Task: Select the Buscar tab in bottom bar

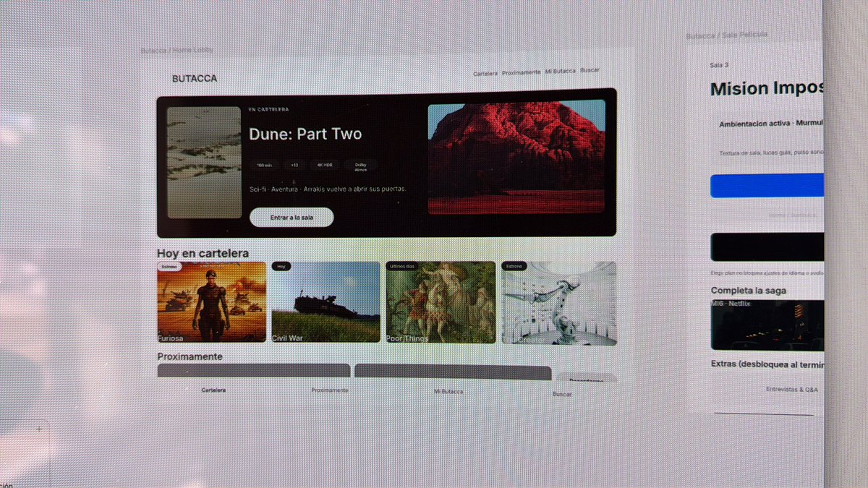Action: point(562,394)
